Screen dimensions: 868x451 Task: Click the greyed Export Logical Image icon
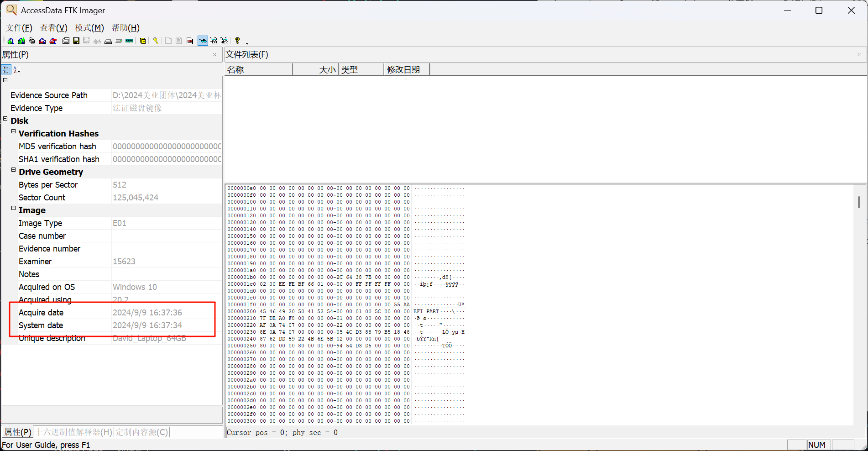click(x=86, y=41)
